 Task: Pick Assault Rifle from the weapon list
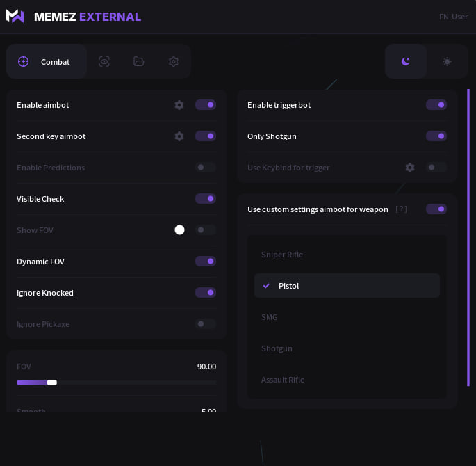coord(283,380)
